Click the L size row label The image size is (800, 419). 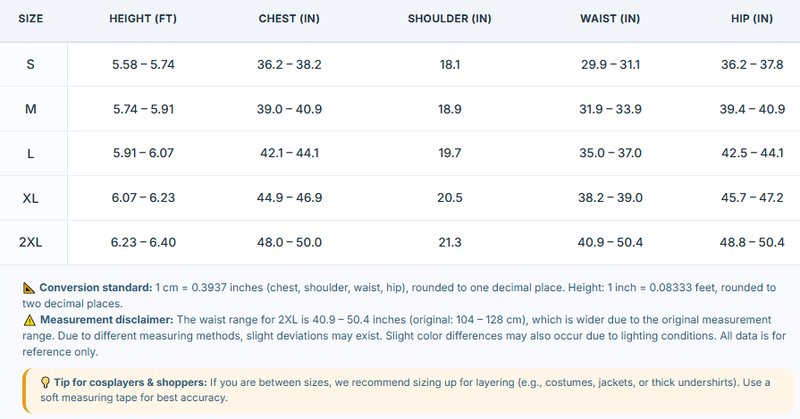coord(31,154)
